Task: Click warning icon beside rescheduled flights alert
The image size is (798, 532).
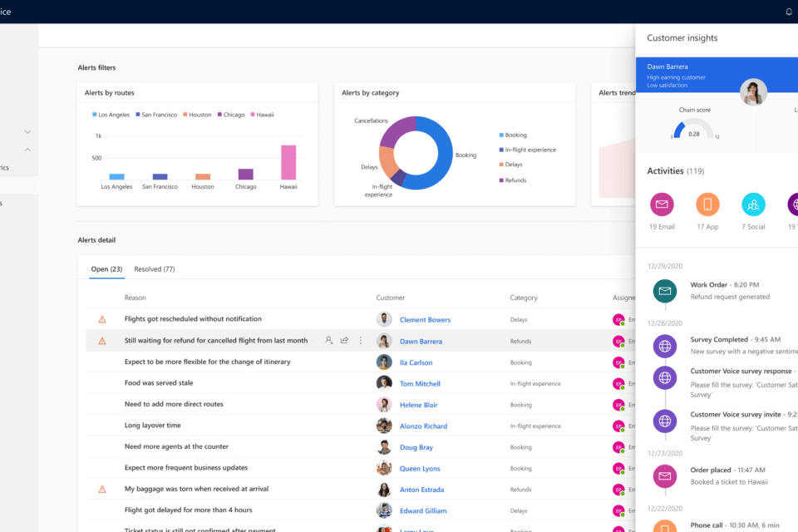Action: [x=102, y=319]
